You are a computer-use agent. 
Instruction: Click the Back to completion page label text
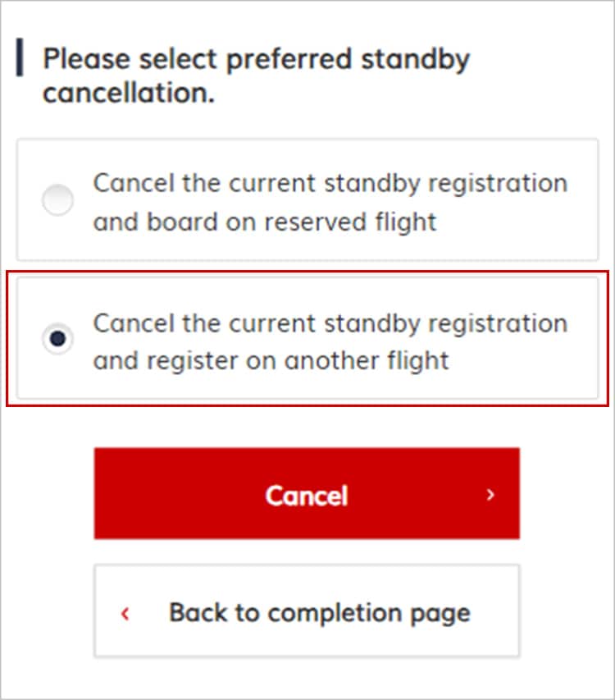[x=320, y=613]
